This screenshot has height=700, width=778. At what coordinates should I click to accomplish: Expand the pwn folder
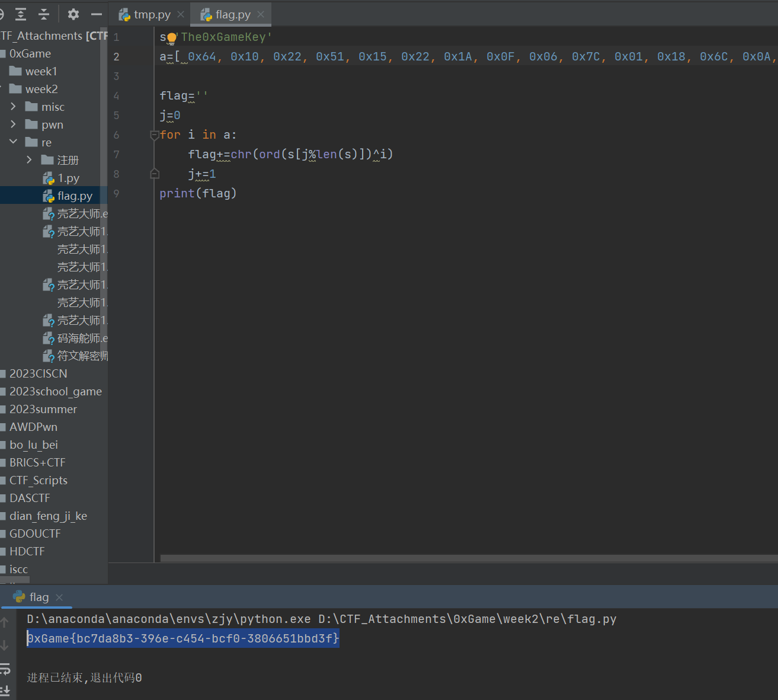[14, 124]
